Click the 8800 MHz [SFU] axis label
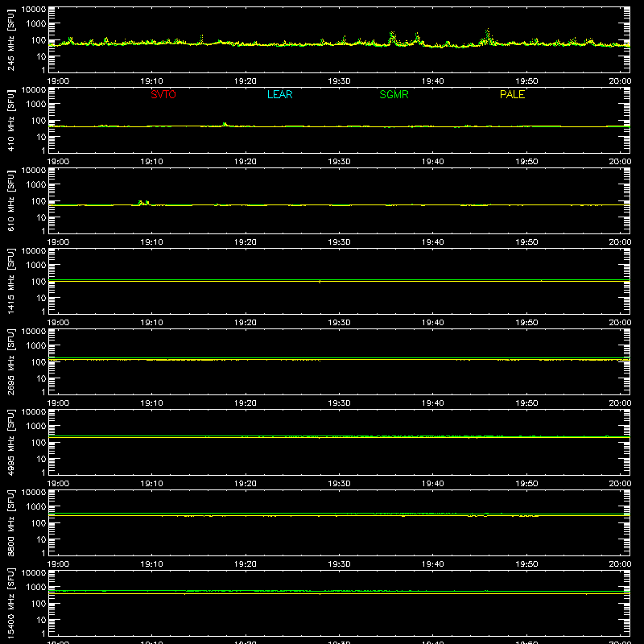Screen dimensions: 644x644 [11, 523]
